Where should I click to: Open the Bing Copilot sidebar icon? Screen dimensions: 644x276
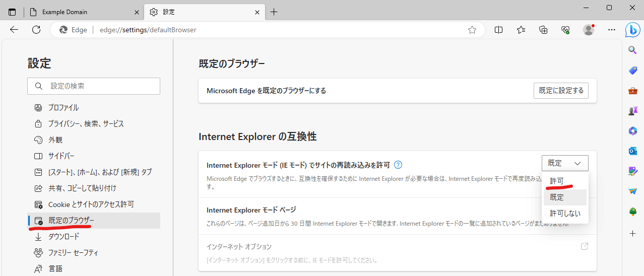tap(633, 30)
